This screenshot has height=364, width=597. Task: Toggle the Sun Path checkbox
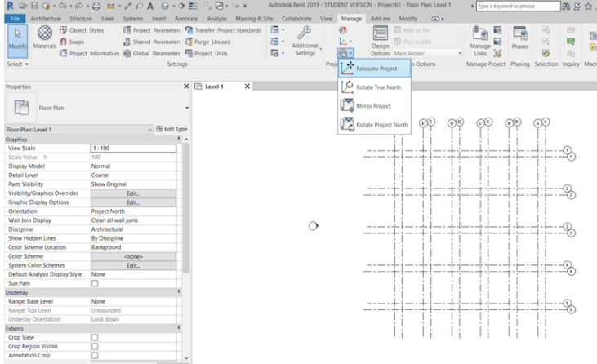point(95,283)
